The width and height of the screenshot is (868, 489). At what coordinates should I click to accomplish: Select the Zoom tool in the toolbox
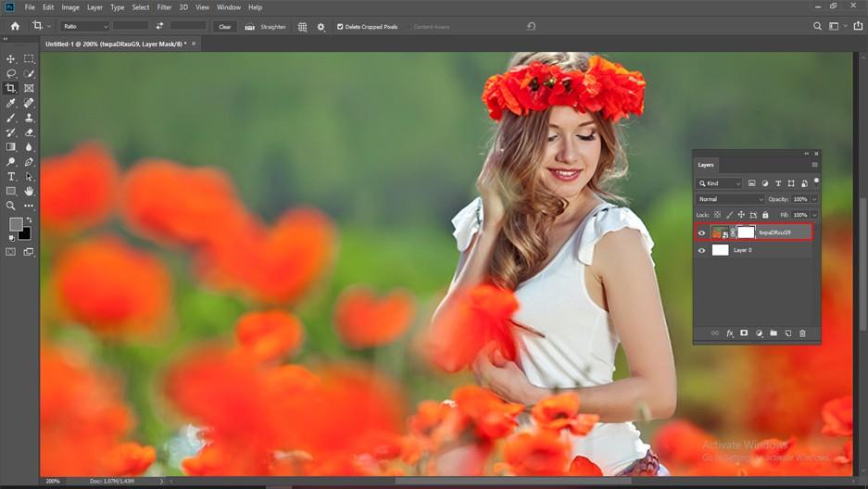pos(10,206)
